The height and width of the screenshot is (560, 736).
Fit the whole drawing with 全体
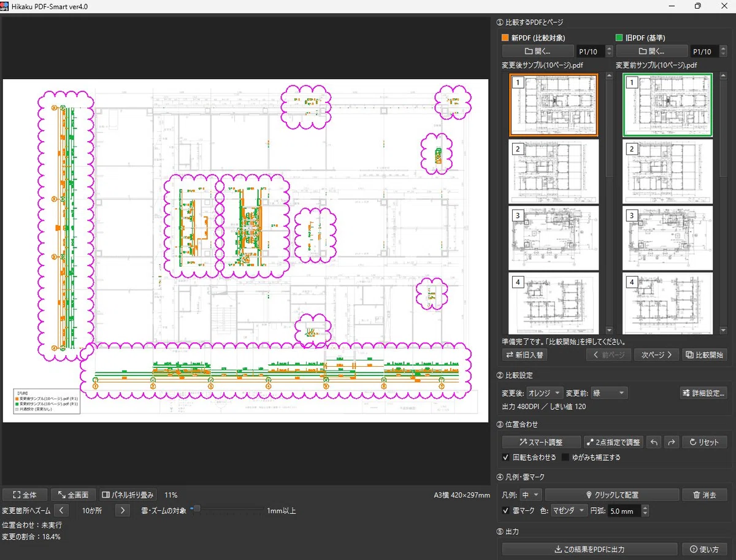pyautogui.click(x=25, y=495)
